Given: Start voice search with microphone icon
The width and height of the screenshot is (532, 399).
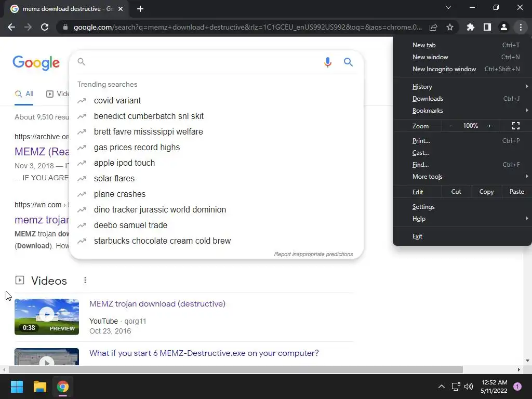Looking at the screenshot, I should click(327, 62).
